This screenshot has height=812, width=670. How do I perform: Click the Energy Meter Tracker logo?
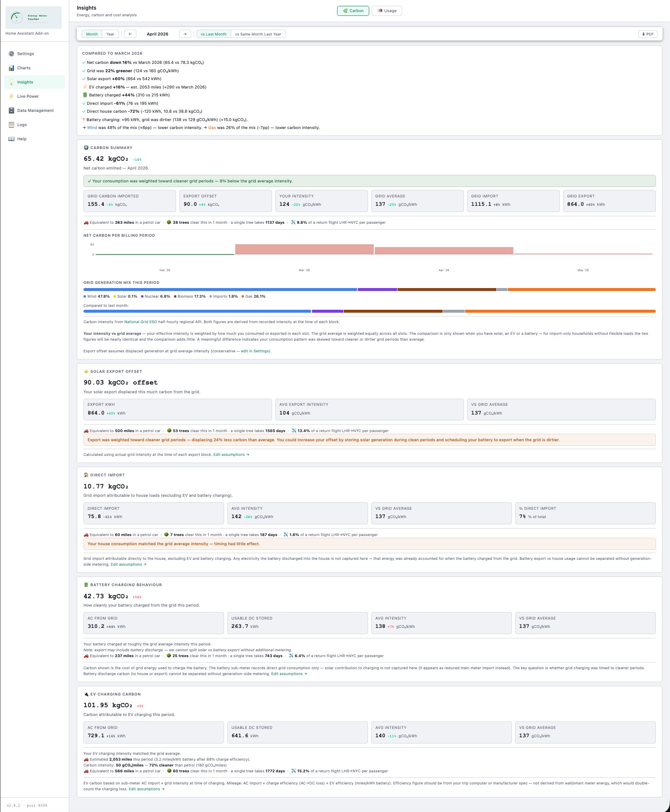point(33,18)
